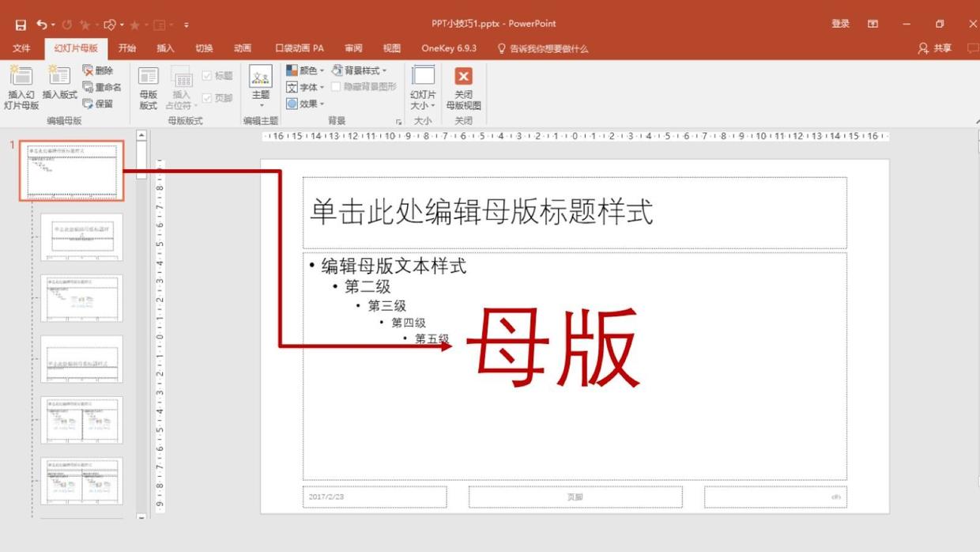Screen dimensions: 980x552
Task: Expand the Fonts (字体) dropdown
Action: coord(305,87)
